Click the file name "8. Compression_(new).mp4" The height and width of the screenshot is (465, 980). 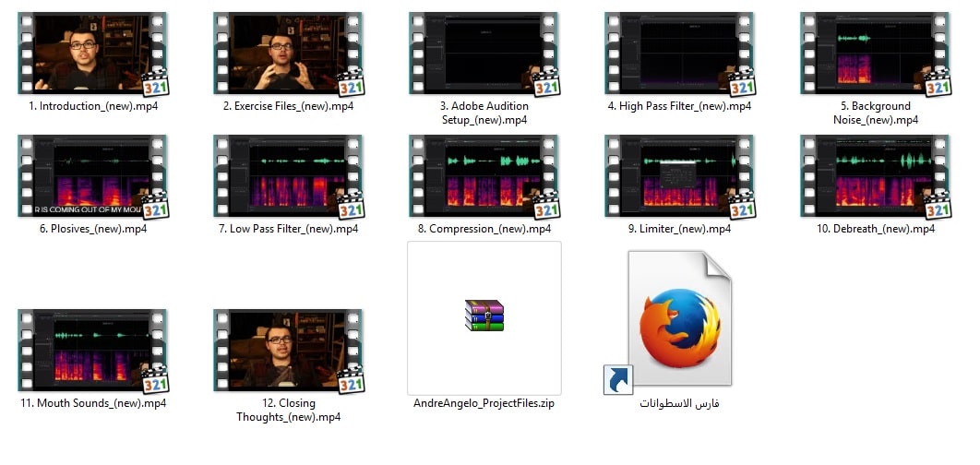click(x=484, y=229)
